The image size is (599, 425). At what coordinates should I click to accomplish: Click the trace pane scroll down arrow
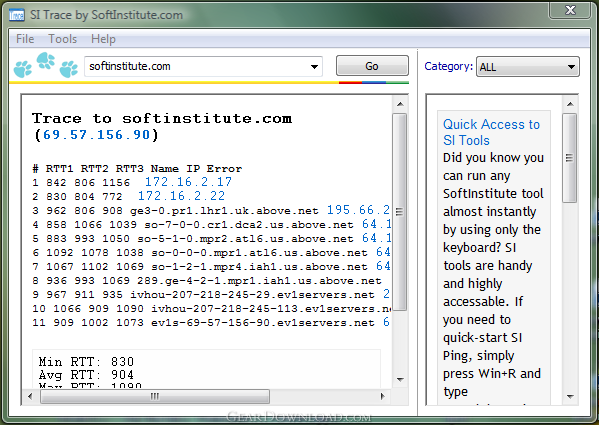point(400,380)
